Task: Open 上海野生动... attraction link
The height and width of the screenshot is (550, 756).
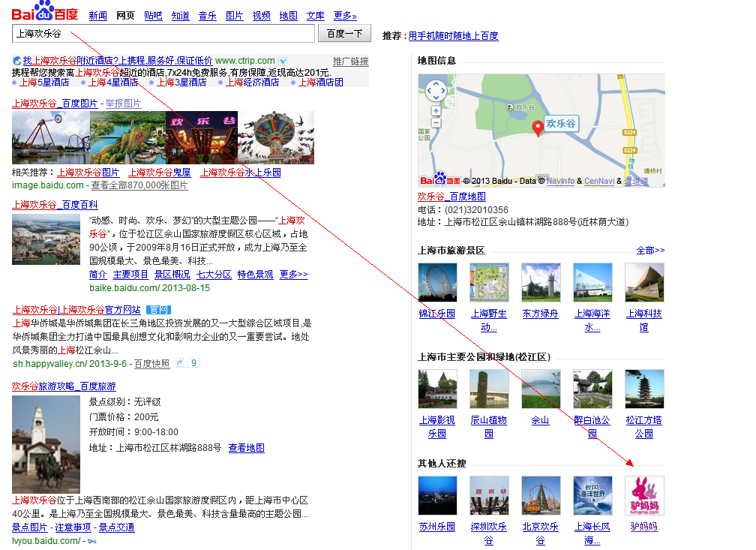Action: click(489, 320)
